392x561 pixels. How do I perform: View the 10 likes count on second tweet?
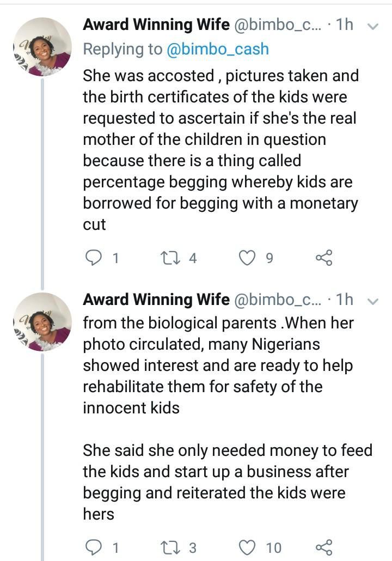pos(274,547)
